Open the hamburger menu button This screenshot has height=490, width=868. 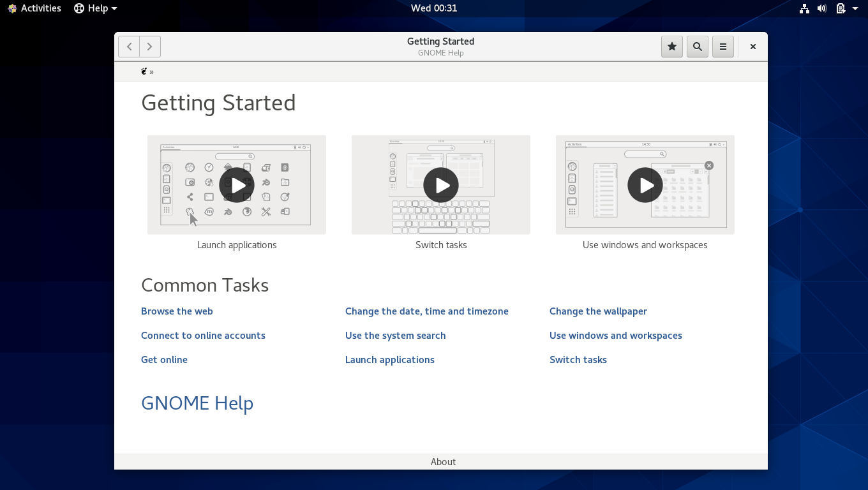[723, 47]
